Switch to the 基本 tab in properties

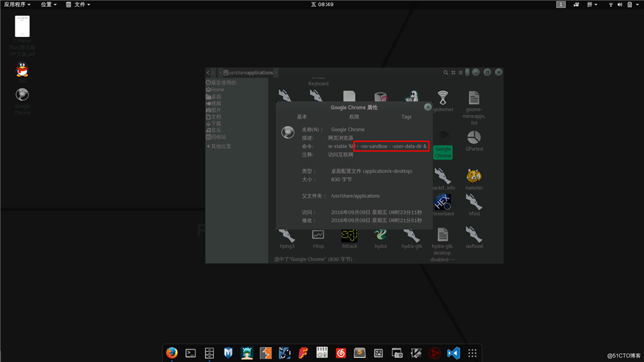pyautogui.click(x=302, y=117)
